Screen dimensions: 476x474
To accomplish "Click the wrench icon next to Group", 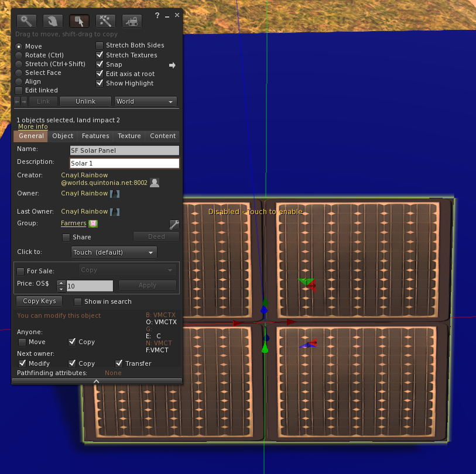I will [174, 224].
